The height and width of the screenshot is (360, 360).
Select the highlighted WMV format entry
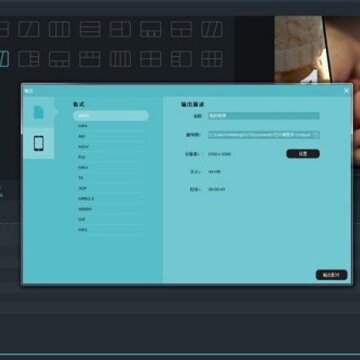pyautogui.click(x=111, y=116)
